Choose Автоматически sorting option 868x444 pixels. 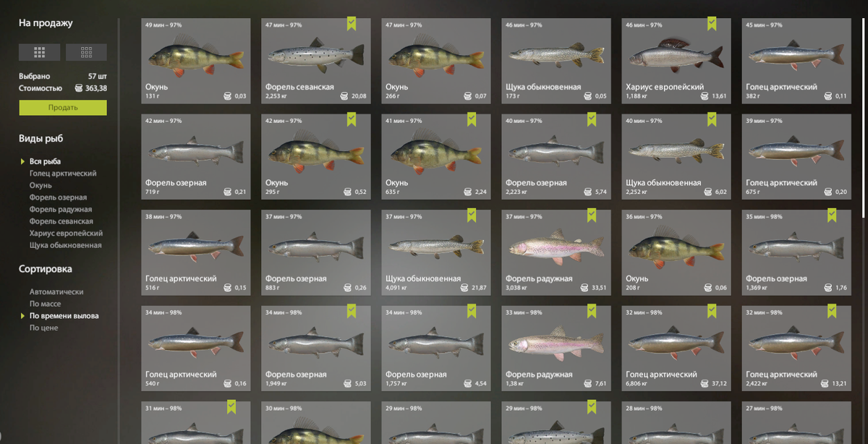point(56,292)
